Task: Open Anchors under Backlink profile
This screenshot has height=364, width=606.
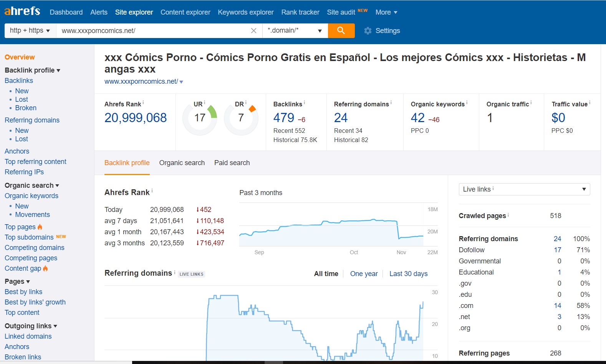Action: (x=17, y=151)
